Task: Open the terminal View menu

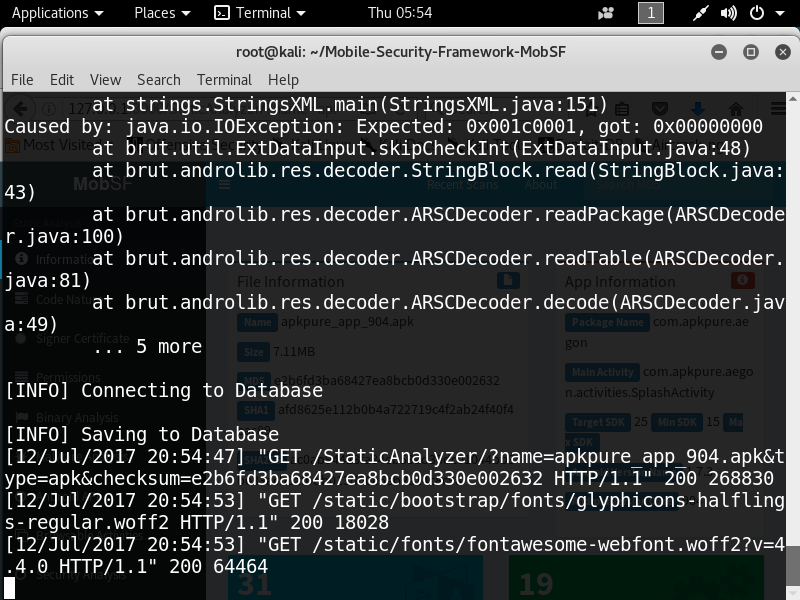Action: tap(105, 80)
